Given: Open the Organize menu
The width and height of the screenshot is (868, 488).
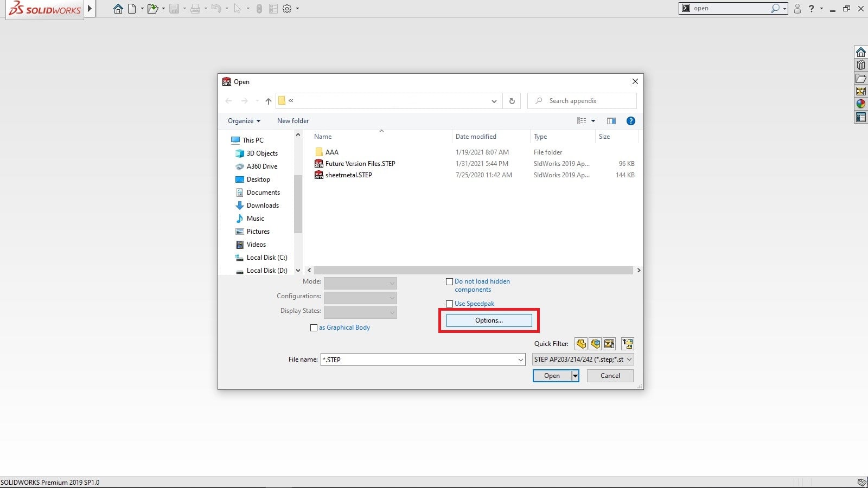Looking at the screenshot, I should tap(244, 121).
